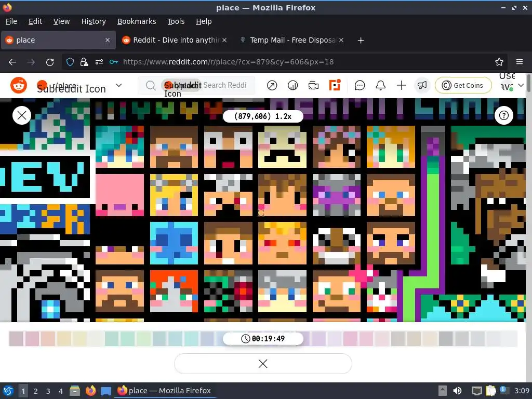
Task: Select the place browser tab
Action: point(58,40)
